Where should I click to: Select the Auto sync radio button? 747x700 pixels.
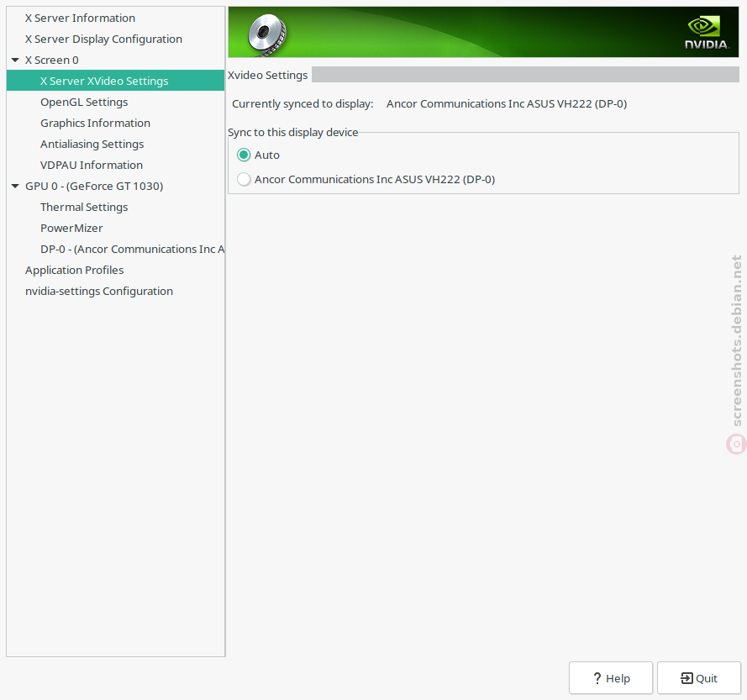click(244, 155)
